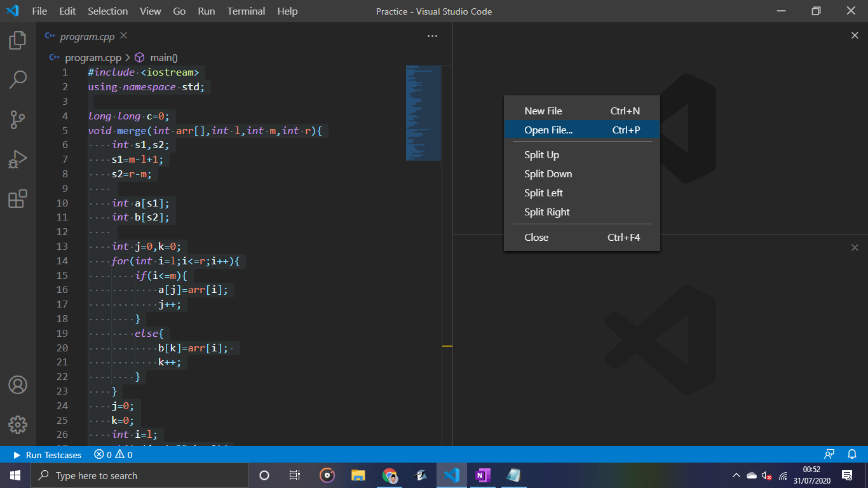
Task: Open the Terminal menu
Action: pos(247,11)
